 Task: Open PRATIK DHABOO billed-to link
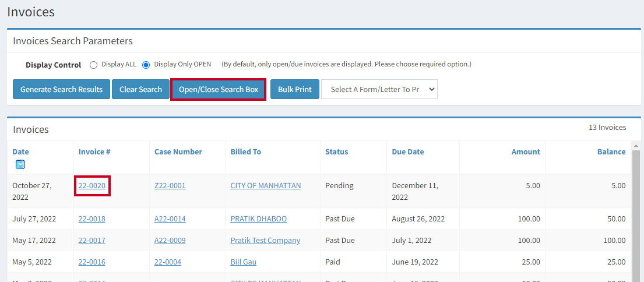coord(259,219)
